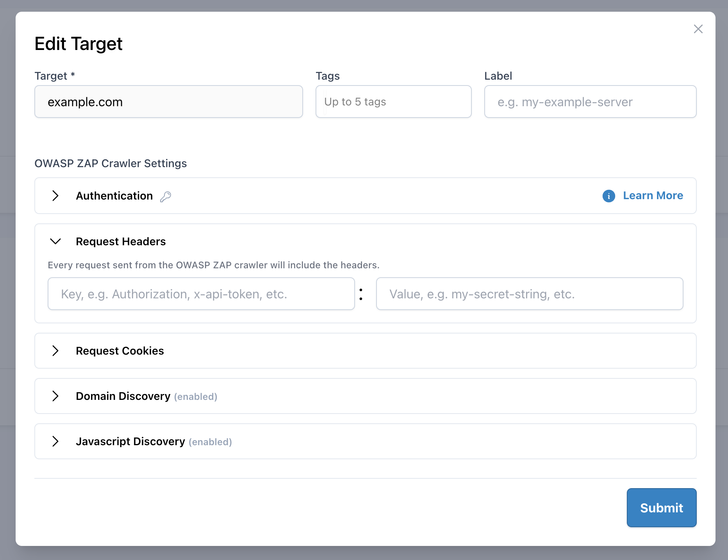The width and height of the screenshot is (728, 560).
Task: Click the blue info icon
Action: [x=608, y=196]
